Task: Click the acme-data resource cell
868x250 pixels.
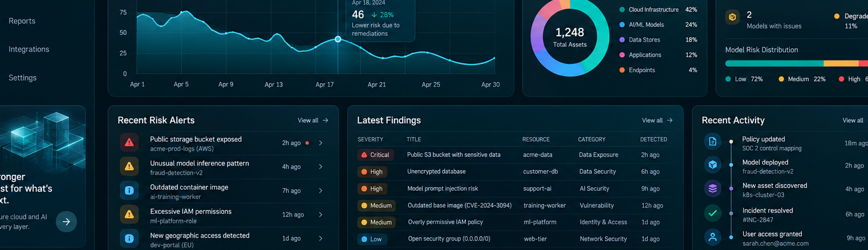Action: (x=537, y=155)
